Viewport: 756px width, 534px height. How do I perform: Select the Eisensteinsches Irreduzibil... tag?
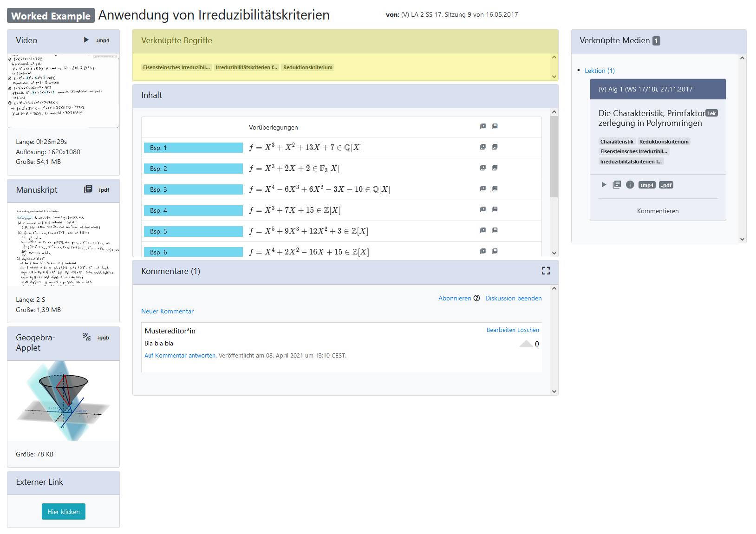pos(176,67)
